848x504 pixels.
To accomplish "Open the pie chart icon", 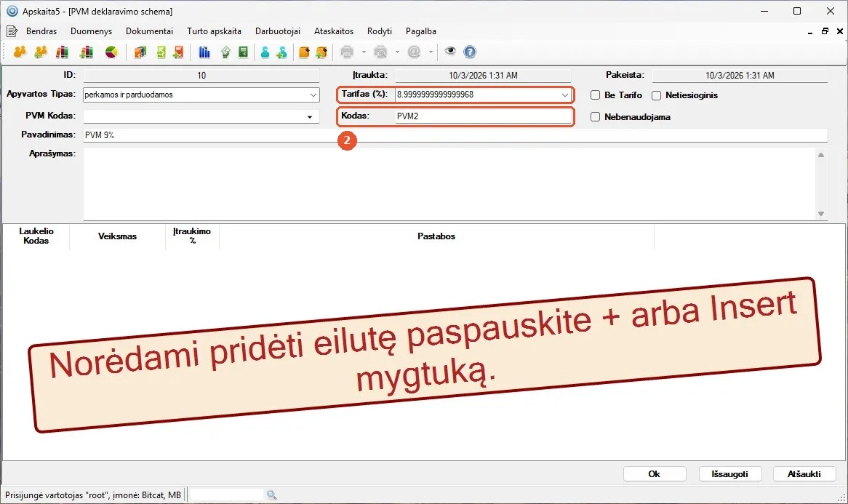I will click(111, 52).
